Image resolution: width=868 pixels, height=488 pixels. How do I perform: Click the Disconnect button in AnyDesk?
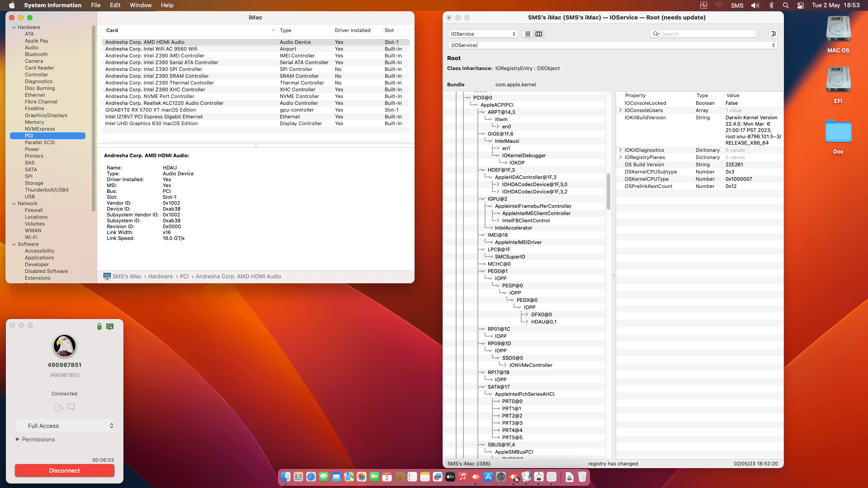(x=65, y=470)
